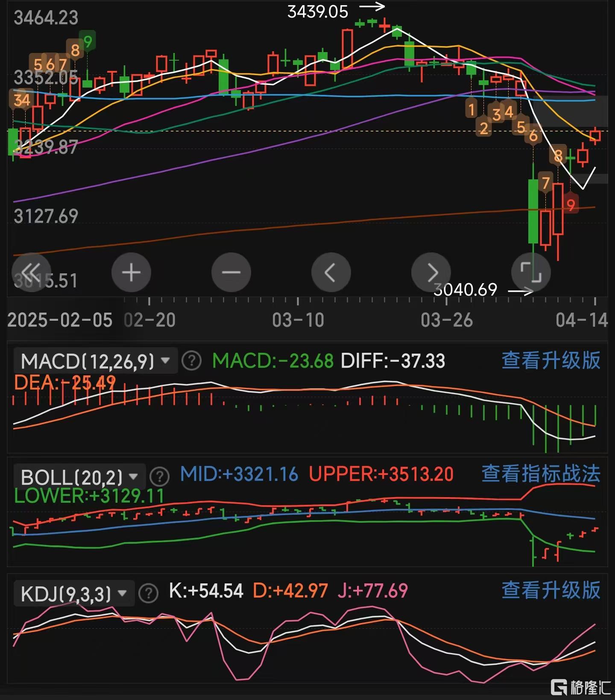Open KDJ(9,3,3) indicator dropdown

74,594
